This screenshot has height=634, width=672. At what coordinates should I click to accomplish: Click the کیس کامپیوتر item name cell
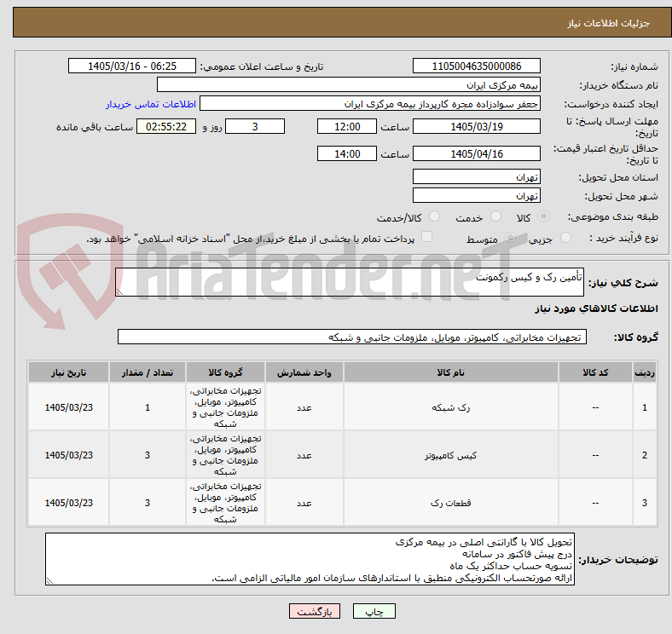coord(451,455)
